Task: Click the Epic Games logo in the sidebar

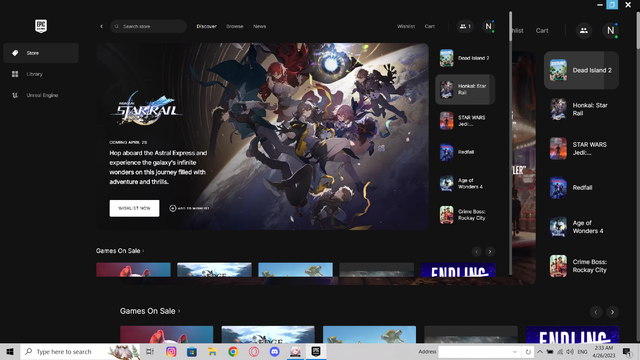Action: [41, 26]
